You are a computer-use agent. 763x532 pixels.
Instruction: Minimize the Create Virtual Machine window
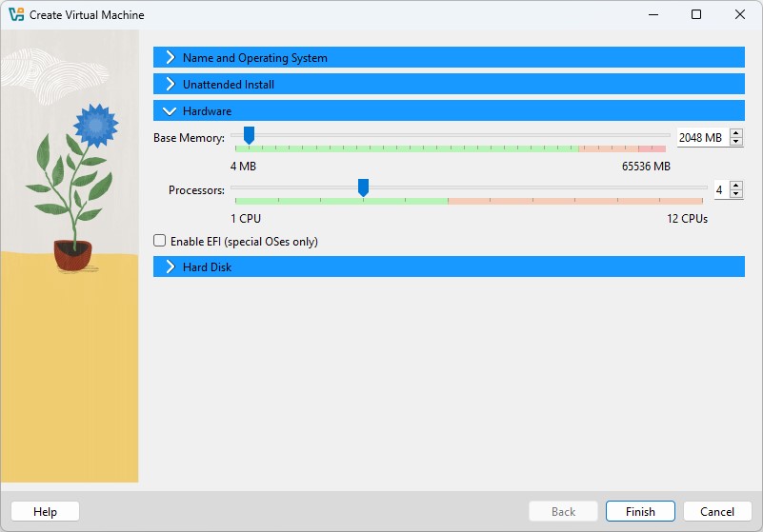coord(653,14)
